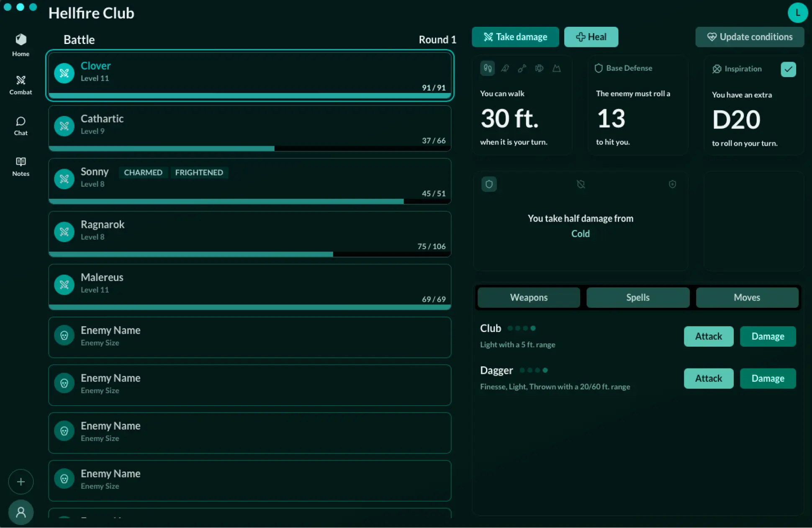
Task: Select Sonny in the battle list
Action: coord(249,180)
